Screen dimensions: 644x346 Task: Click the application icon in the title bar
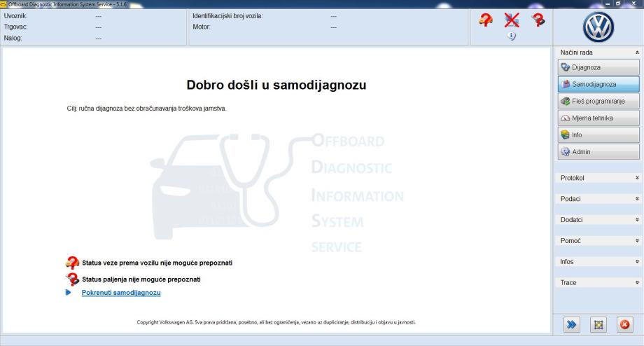pyautogui.click(x=3, y=4)
